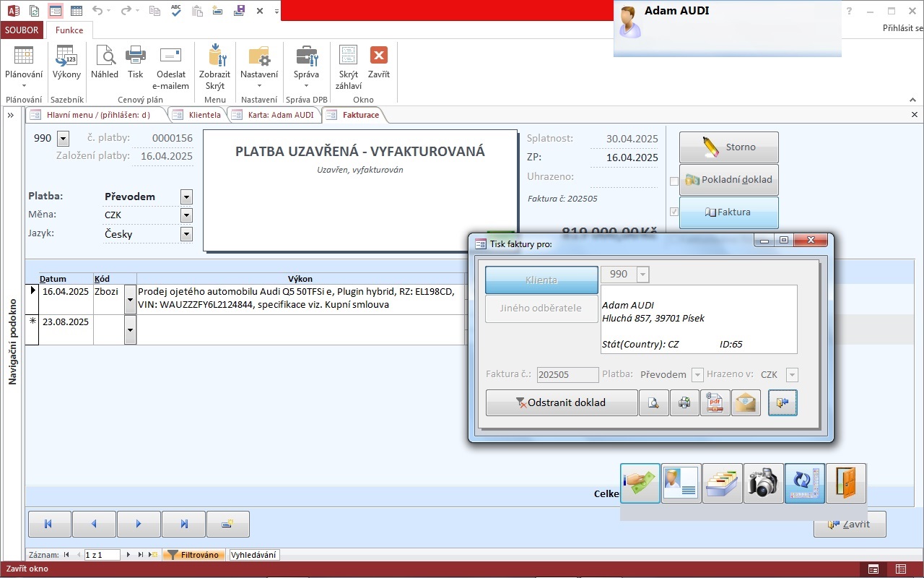Open the Měna CZK currency dropdown
Viewport: 924px width, 578px height.
186,215
